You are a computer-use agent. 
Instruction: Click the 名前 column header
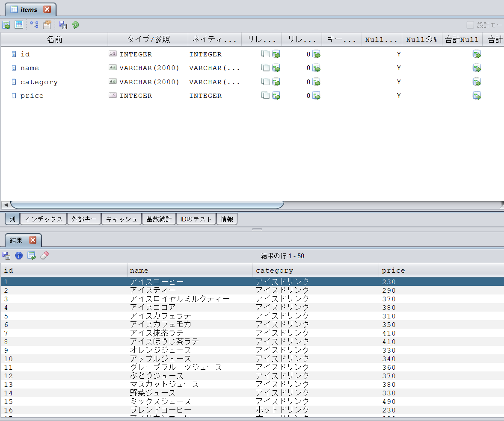point(55,39)
